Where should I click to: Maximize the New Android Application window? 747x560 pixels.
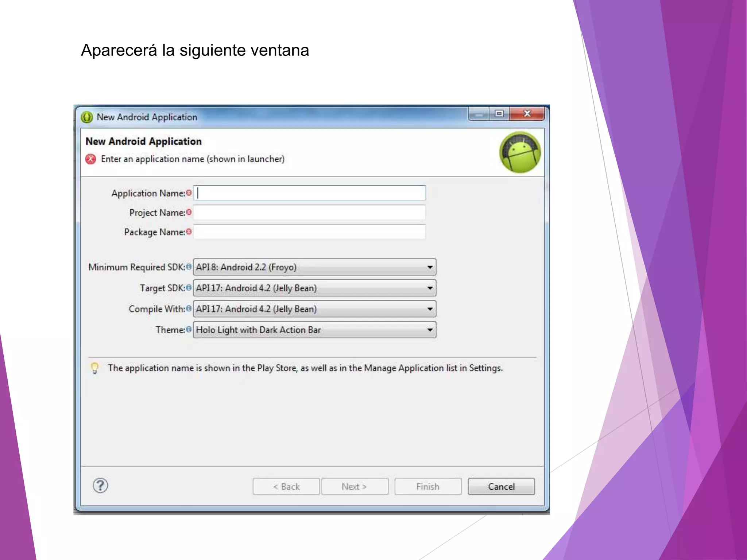point(499,114)
